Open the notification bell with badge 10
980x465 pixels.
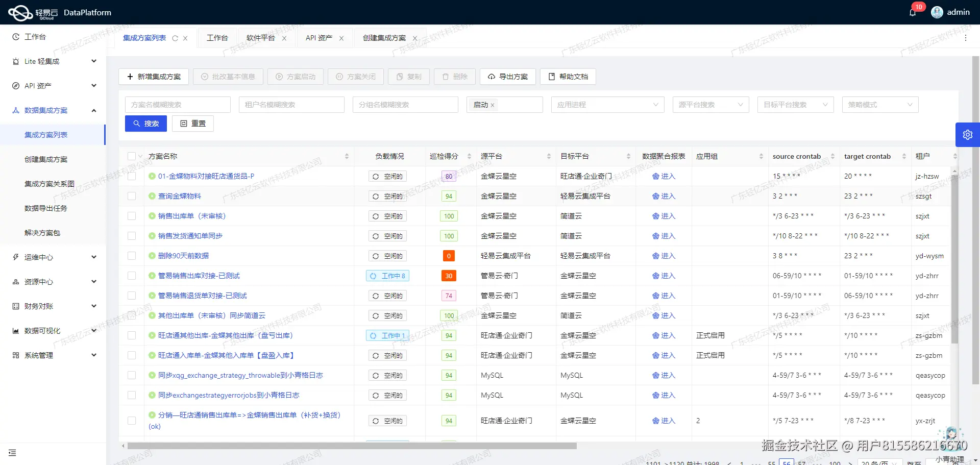913,12
